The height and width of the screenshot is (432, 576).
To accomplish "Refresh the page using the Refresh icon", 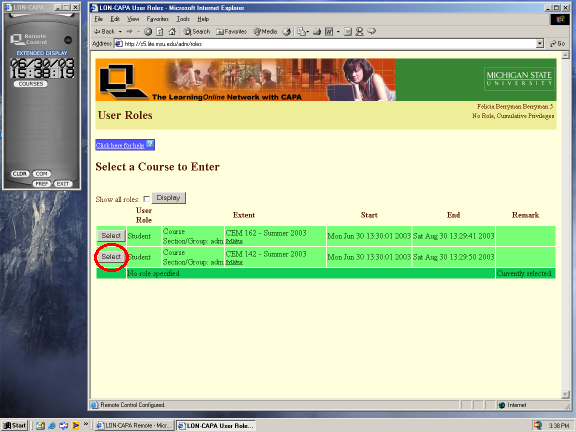I will click(x=160, y=32).
